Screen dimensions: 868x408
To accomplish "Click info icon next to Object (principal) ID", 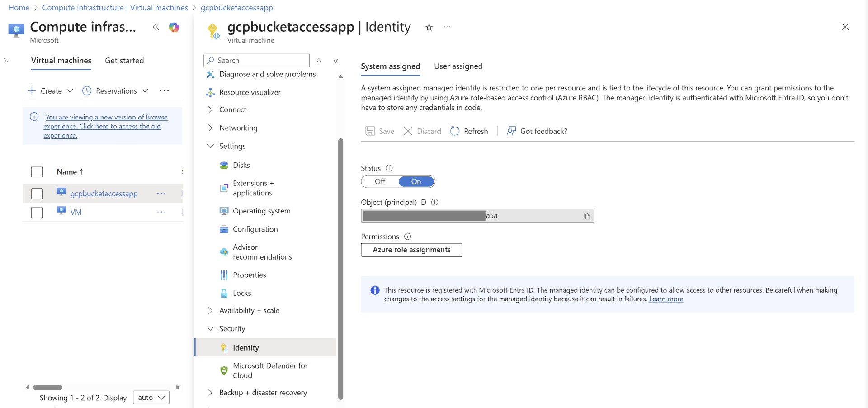I will 434,202.
